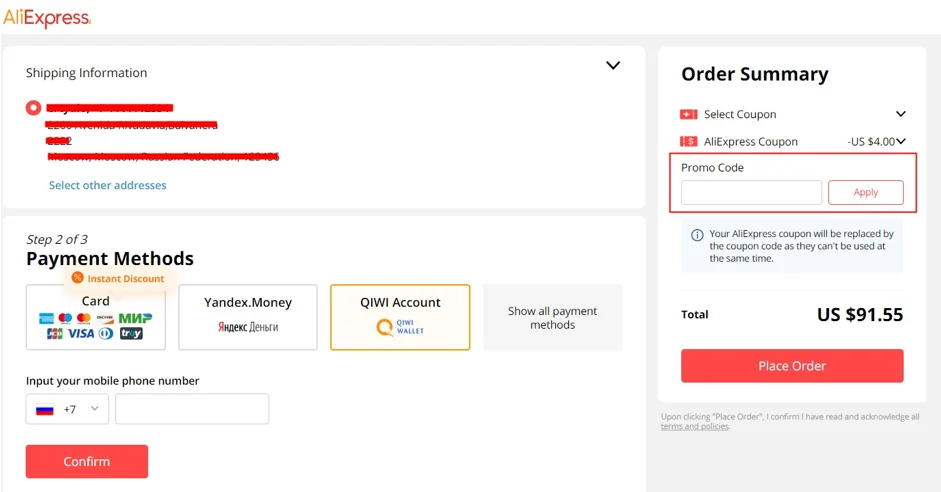The width and height of the screenshot is (941, 492).
Task: Click the QIWI Wallet logo
Action: 399,327
